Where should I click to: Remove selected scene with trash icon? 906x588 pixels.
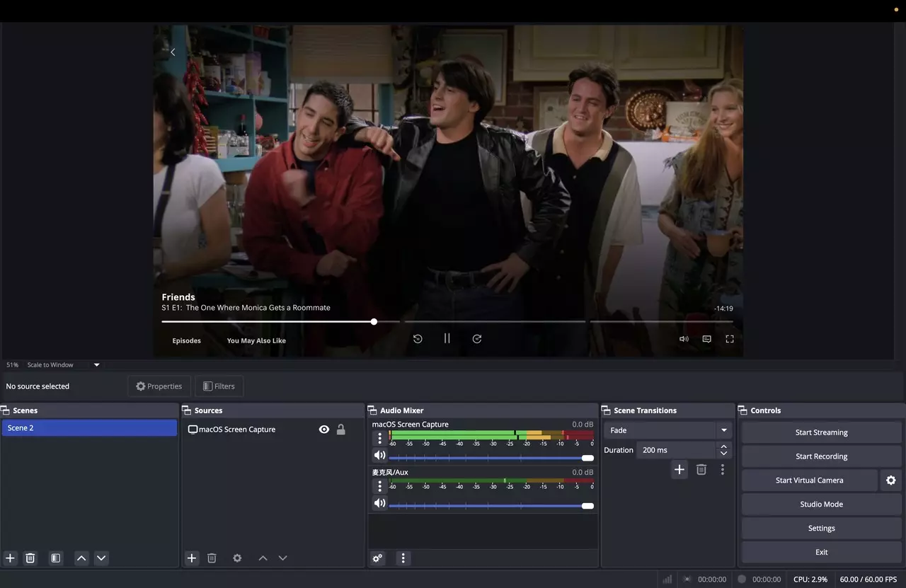tap(30, 558)
